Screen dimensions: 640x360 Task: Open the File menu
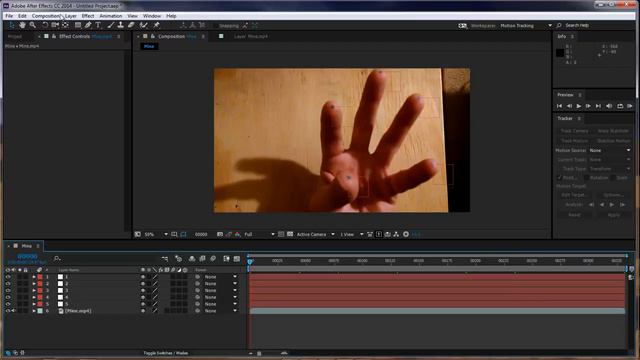click(9, 16)
